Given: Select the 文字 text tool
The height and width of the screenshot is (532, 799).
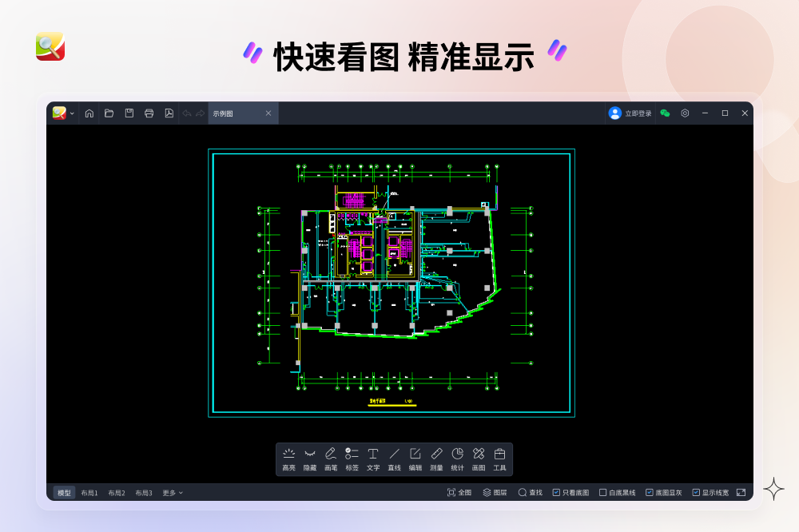Looking at the screenshot, I should (372, 455).
